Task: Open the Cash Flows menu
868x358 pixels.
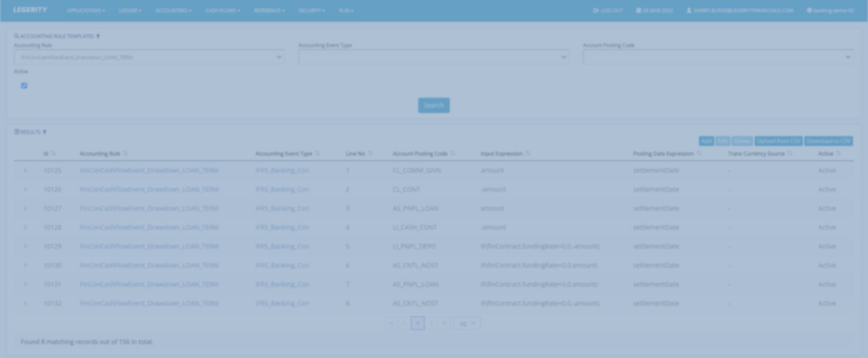Action: tap(223, 10)
